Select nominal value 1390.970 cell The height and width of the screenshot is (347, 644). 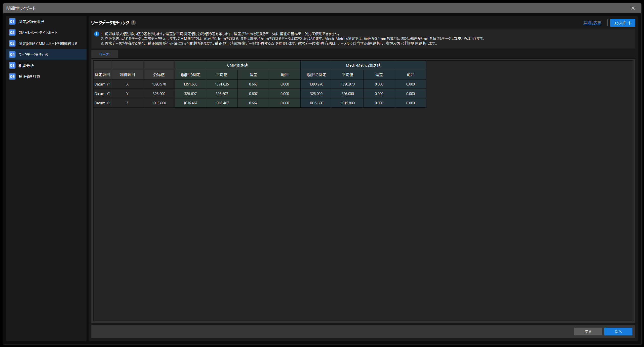[159, 84]
